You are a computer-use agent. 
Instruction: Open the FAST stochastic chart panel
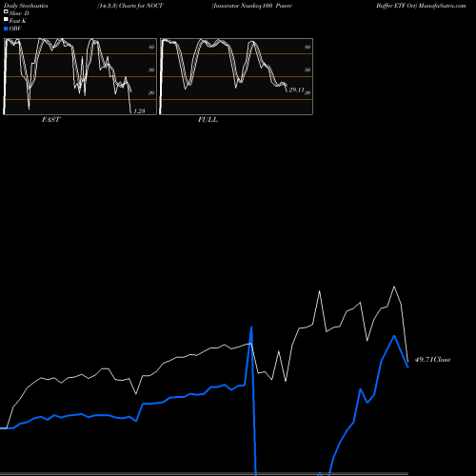click(80, 76)
